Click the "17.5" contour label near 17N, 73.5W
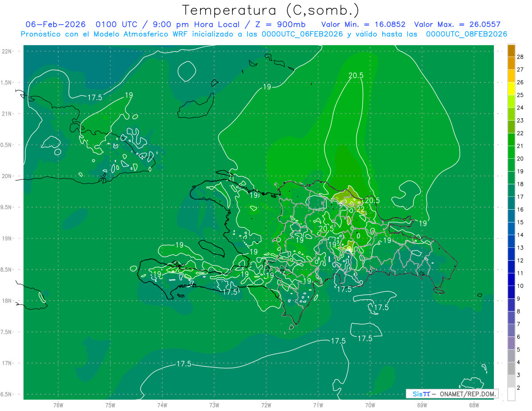The height and width of the screenshot is (411, 532). click(x=184, y=364)
